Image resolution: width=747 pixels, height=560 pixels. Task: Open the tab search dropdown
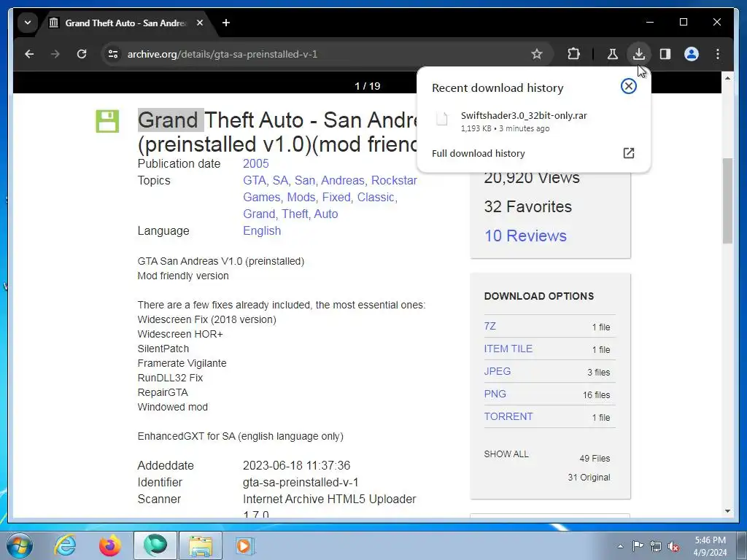point(28,23)
